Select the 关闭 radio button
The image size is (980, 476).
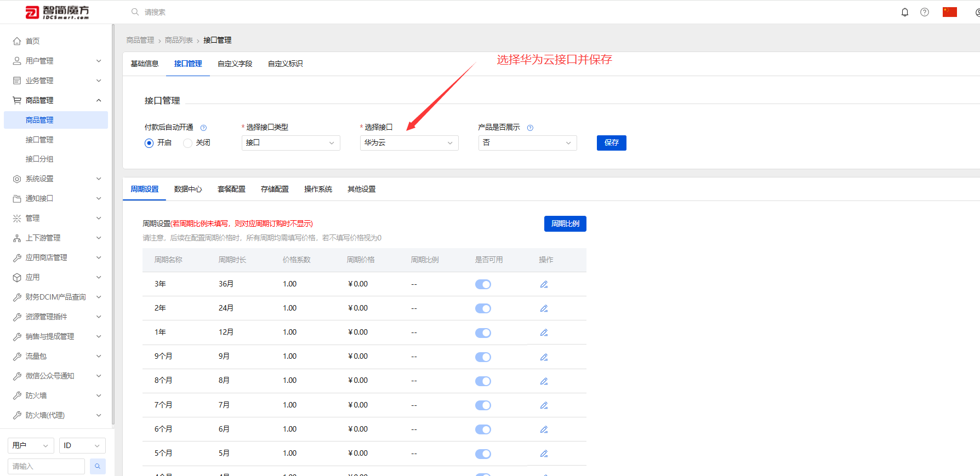click(x=187, y=143)
